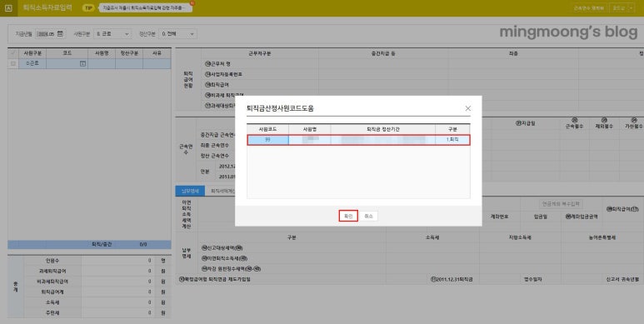644x324 pixels.
Task: Click the 과세퇴직급여 row in totals table
Action: coord(97,271)
